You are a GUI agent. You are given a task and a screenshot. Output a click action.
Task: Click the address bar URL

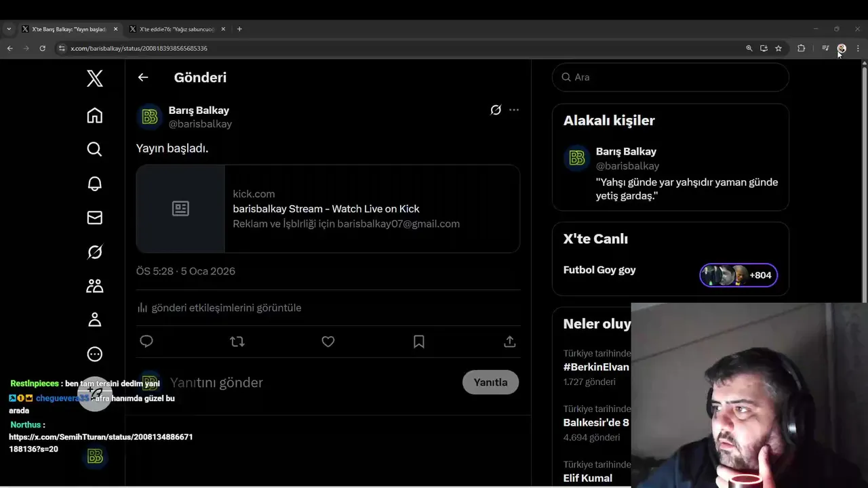139,48
